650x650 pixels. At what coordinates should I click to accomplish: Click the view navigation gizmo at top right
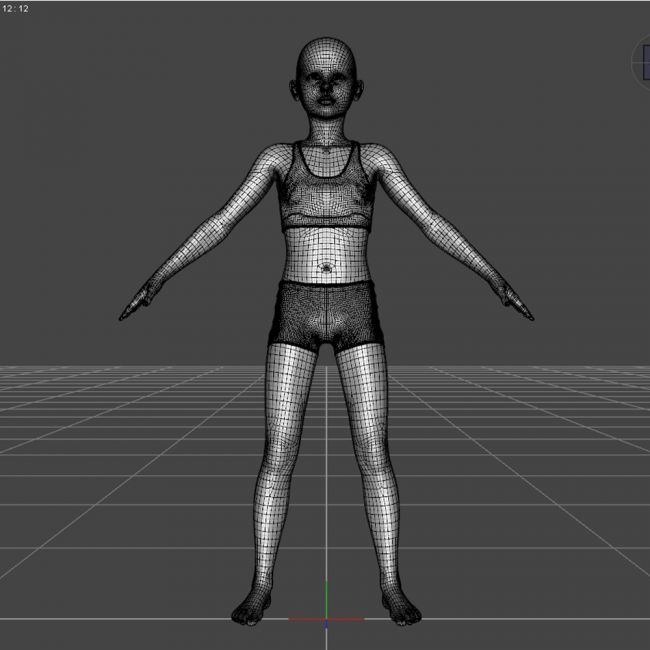point(642,63)
